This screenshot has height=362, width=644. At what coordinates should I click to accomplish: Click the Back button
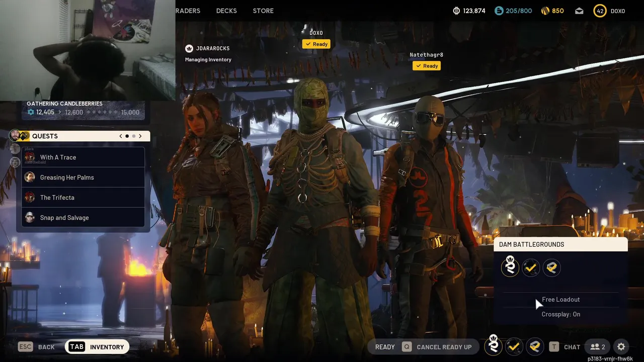pyautogui.click(x=36, y=347)
